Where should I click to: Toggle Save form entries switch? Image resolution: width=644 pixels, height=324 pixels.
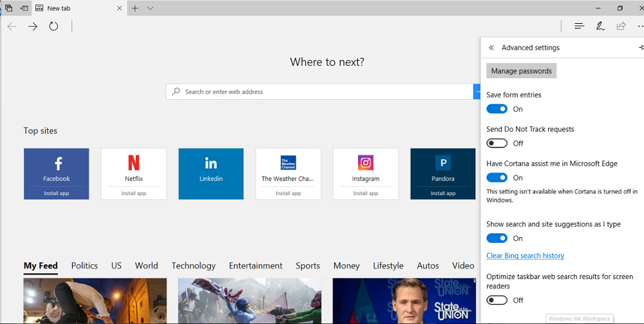tap(497, 109)
